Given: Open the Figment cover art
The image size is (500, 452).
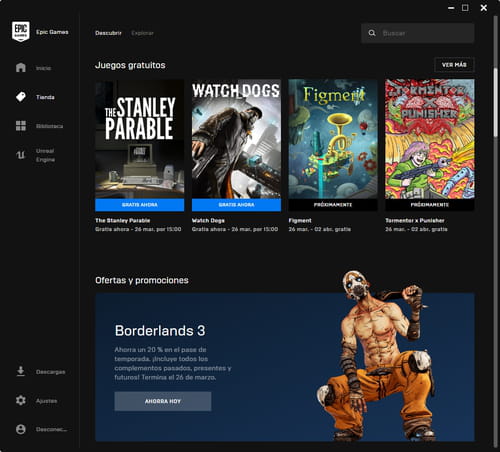Looking at the screenshot, I should pyautogui.click(x=333, y=139).
